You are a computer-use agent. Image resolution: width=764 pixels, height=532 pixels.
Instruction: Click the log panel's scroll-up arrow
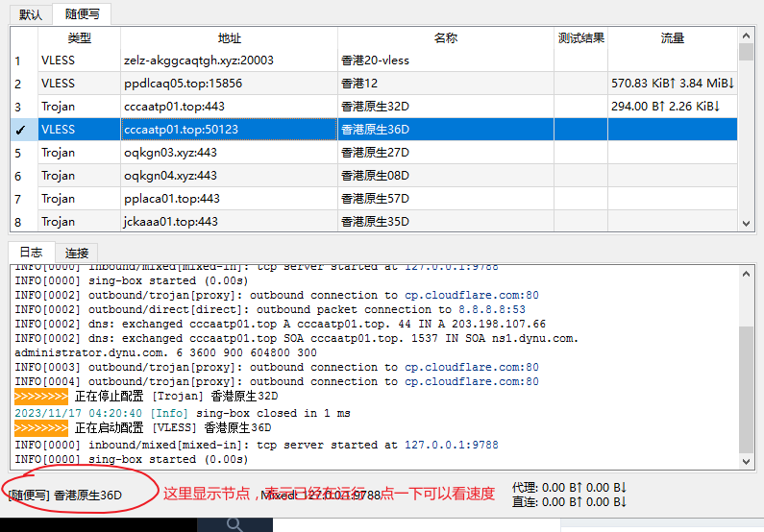[x=746, y=275]
